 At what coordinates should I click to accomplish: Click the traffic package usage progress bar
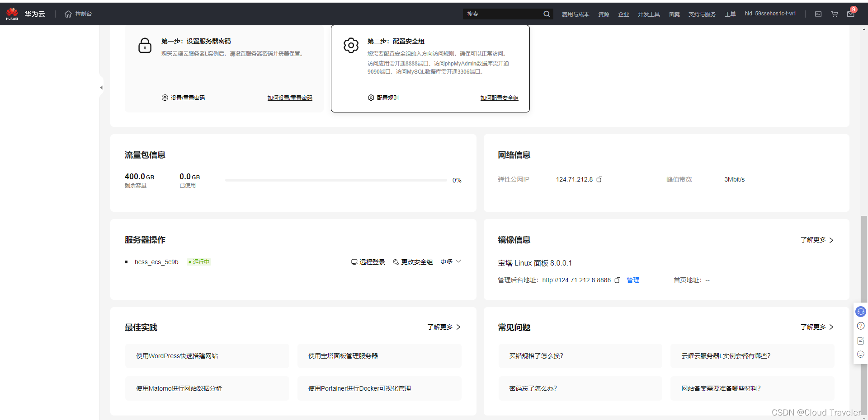pos(336,180)
